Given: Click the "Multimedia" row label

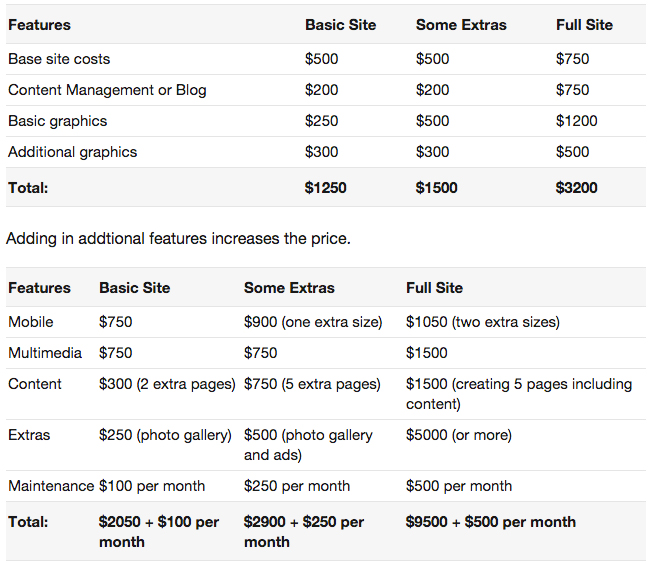Looking at the screenshot, I should click(44, 353).
